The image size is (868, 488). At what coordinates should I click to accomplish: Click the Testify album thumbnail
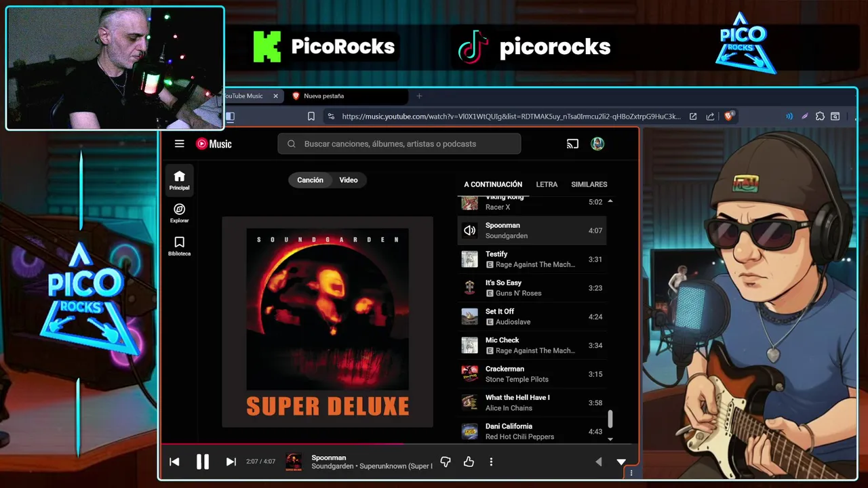click(x=469, y=259)
